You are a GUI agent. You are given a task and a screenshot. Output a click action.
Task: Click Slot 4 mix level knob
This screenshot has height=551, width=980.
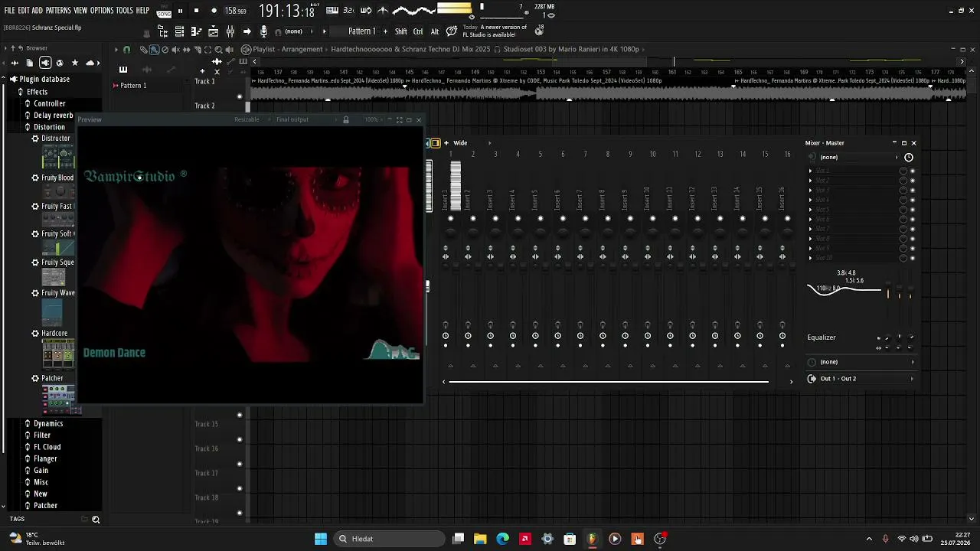click(903, 200)
